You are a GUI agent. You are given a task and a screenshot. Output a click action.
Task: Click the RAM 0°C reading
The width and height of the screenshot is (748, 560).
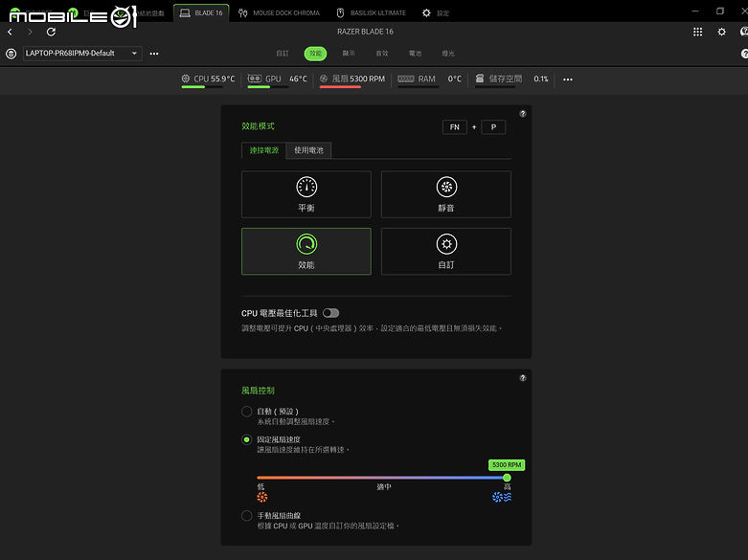click(440, 78)
